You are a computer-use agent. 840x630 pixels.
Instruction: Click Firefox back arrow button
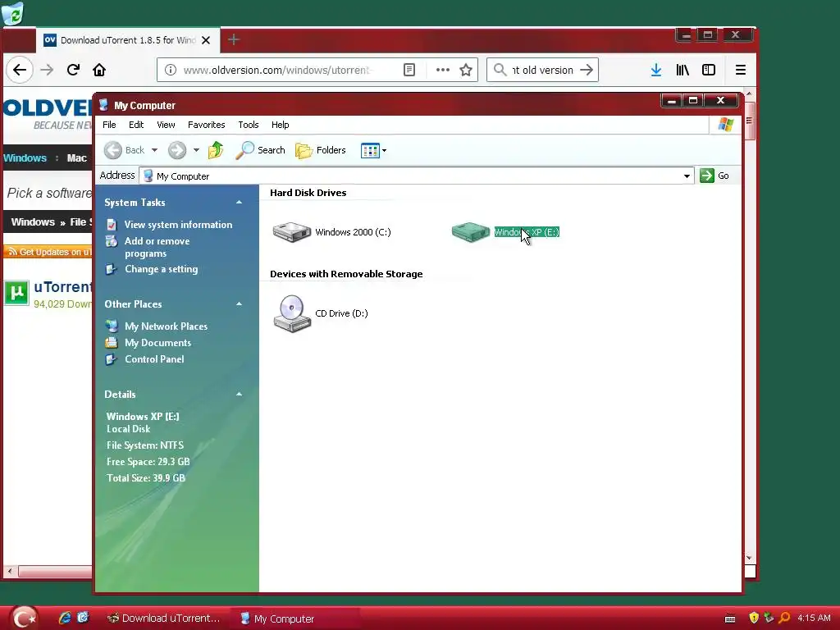pos(20,71)
